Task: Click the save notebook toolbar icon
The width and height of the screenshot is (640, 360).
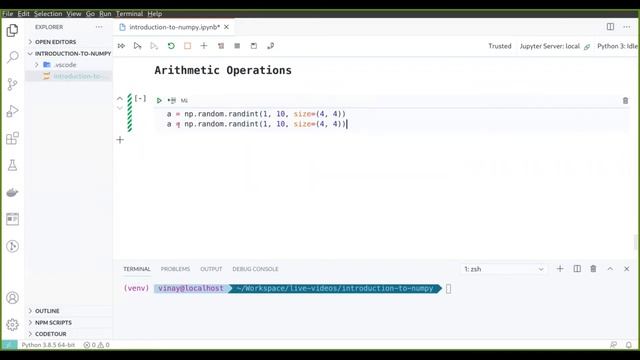Action: coord(253,46)
